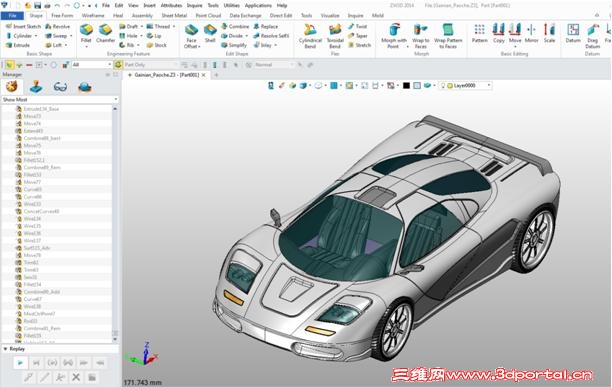Viewport: 612px width, 388px height.
Task: Click the Toroidal Bend tool
Action: 335,36
